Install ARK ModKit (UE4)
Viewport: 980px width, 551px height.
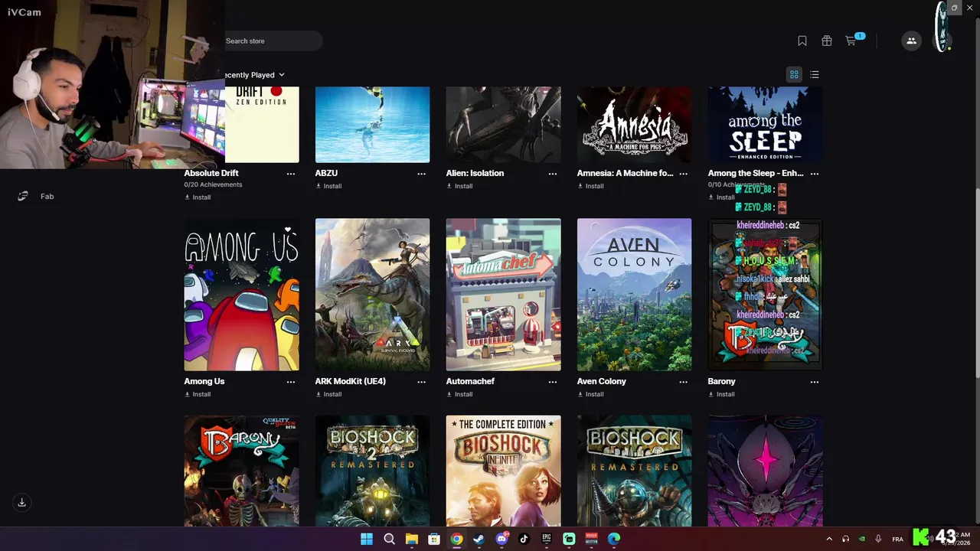tap(328, 394)
